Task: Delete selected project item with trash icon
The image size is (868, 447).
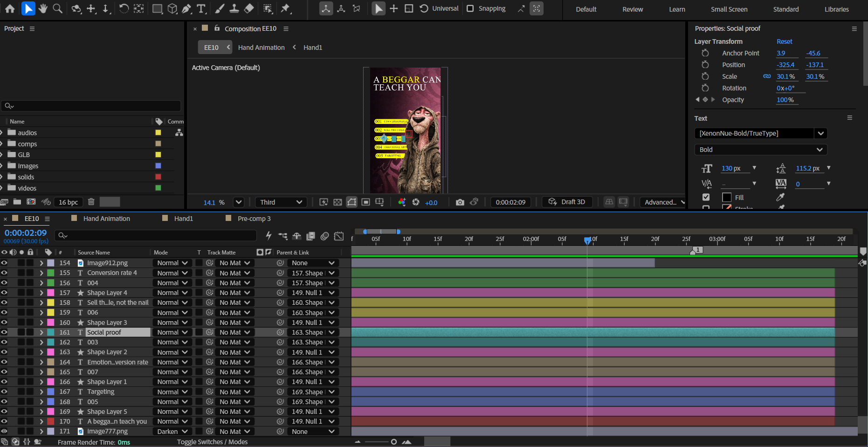Action: click(x=91, y=202)
